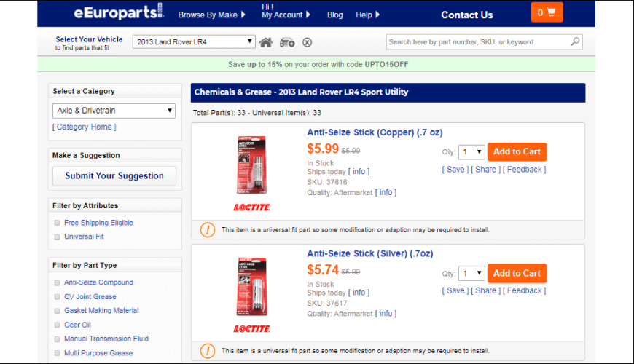
Task: Click Anti-Seize Compound filter label
Action: point(98,282)
